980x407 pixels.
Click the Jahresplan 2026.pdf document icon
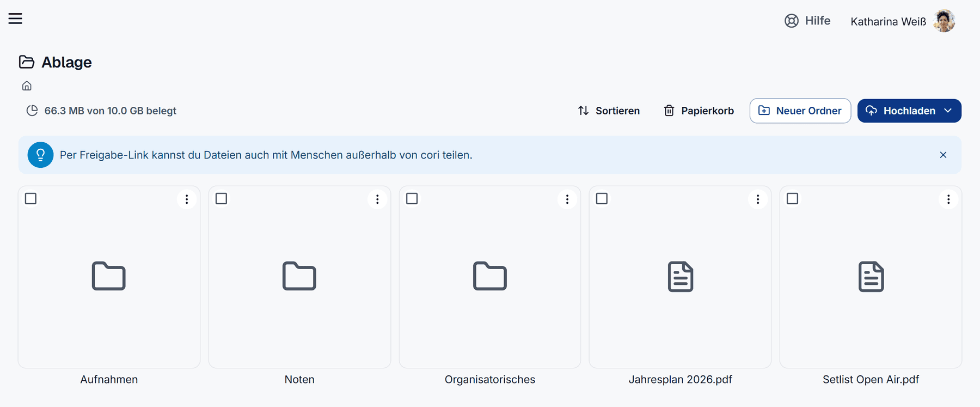coord(681,277)
